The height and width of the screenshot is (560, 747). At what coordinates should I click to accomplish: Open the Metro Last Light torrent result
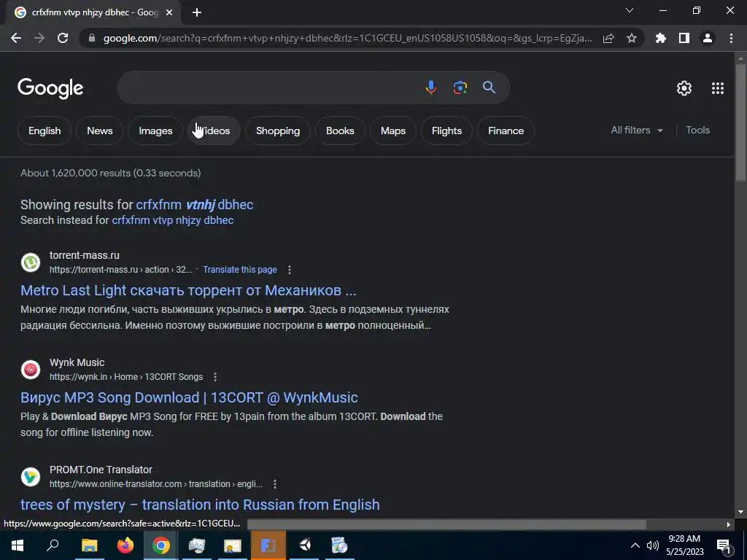point(188,290)
